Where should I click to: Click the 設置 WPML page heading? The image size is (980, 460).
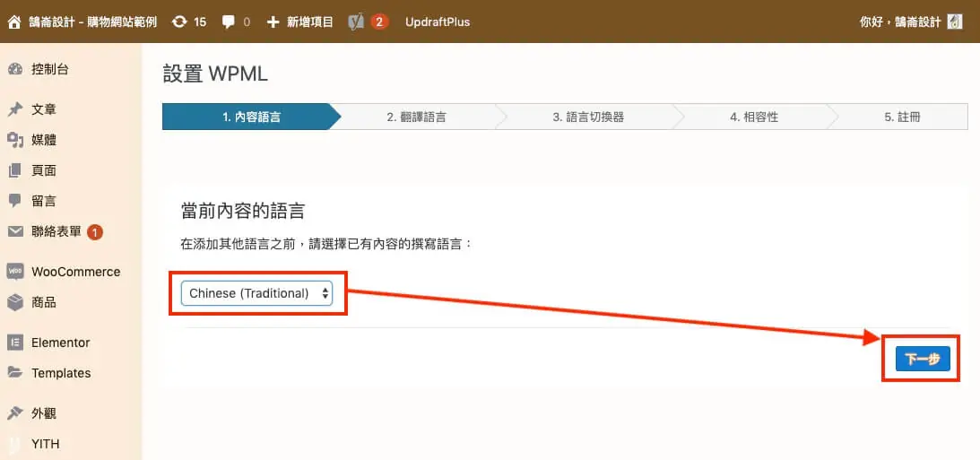point(215,74)
